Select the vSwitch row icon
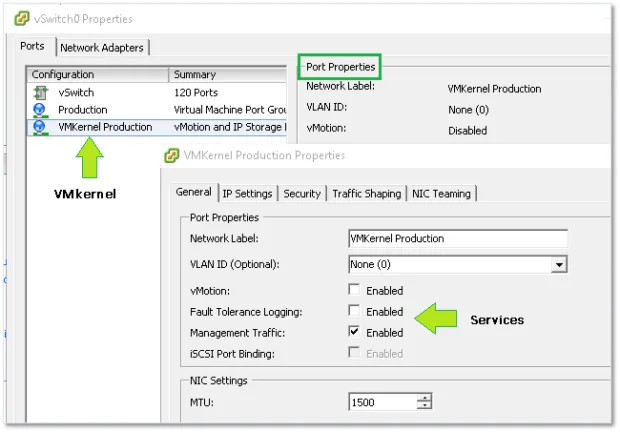 click(x=40, y=92)
